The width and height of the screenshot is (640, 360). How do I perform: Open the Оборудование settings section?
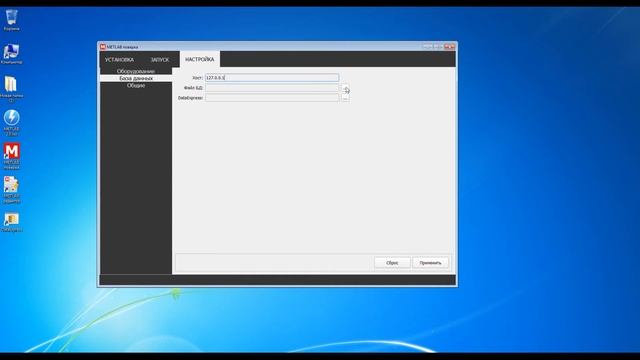pos(136,71)
